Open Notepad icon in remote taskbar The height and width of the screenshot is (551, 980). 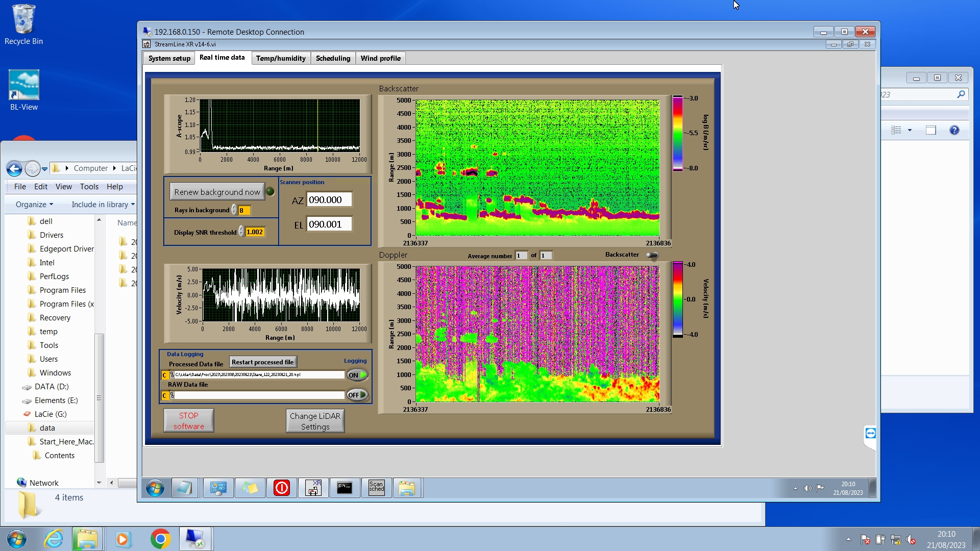184,488
